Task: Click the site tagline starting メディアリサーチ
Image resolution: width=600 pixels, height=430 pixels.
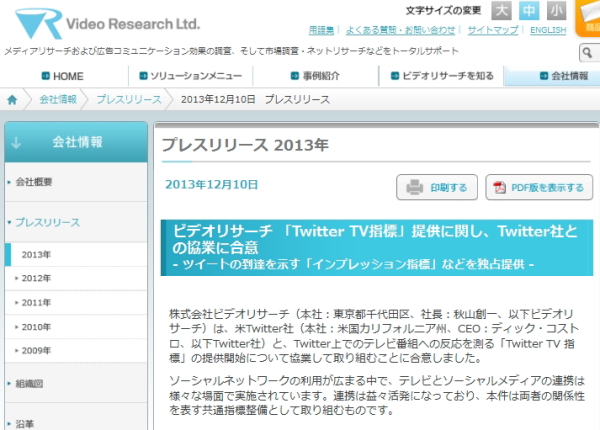Action: (x=231, y=51)
